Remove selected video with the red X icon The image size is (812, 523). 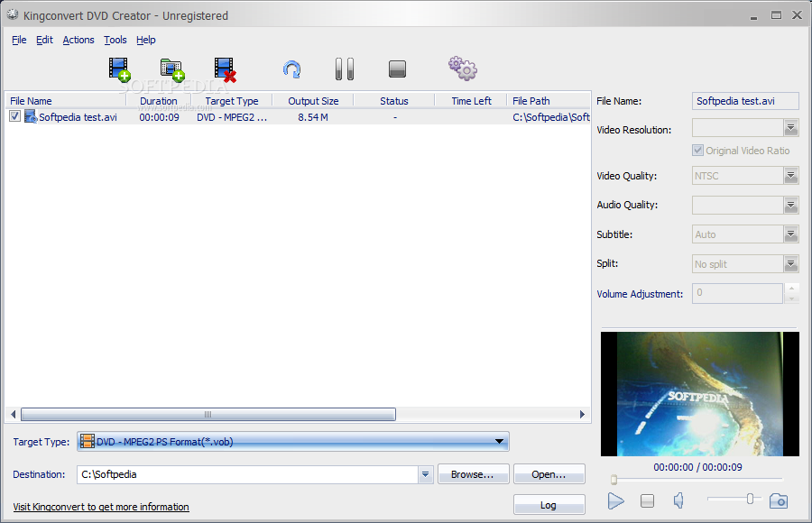[x=226, y=69]
